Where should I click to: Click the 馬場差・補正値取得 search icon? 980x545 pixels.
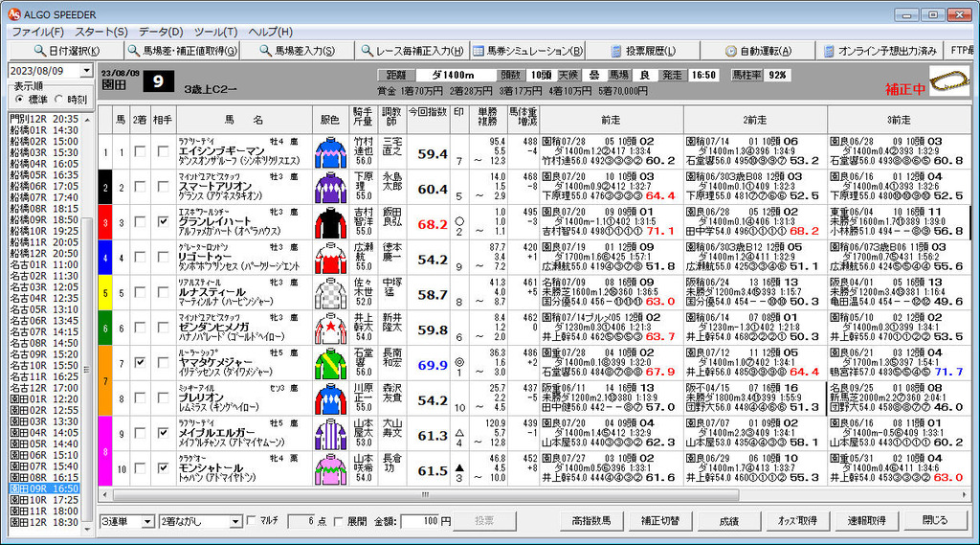134,51
